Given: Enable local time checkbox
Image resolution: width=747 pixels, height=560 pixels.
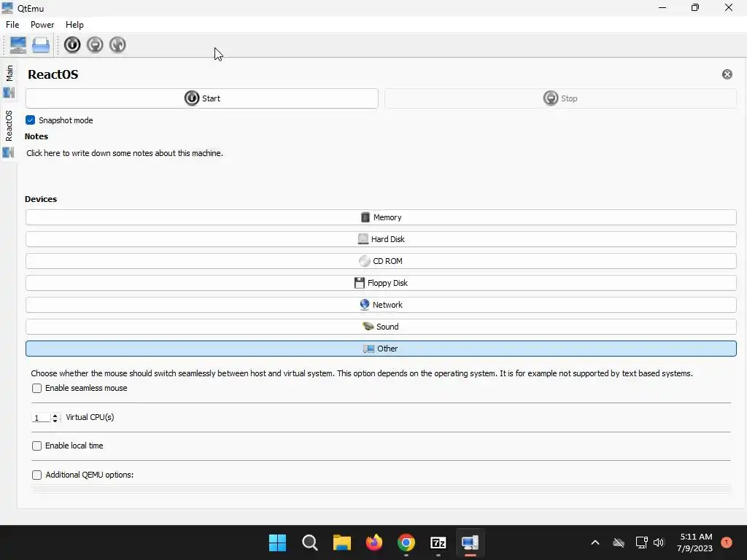Looking at the screenshot, I should 36,446.
